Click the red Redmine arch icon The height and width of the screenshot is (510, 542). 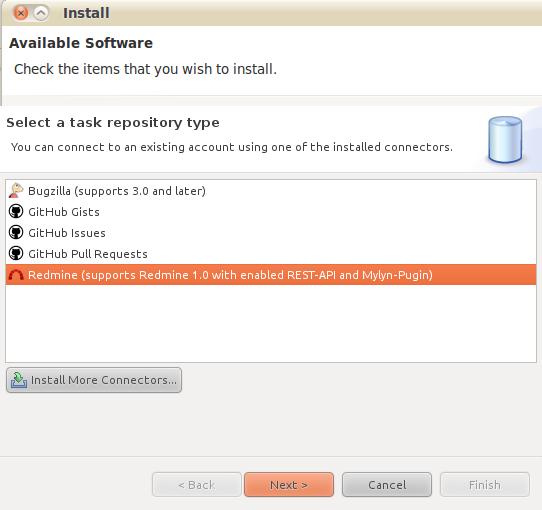point(16,275)
